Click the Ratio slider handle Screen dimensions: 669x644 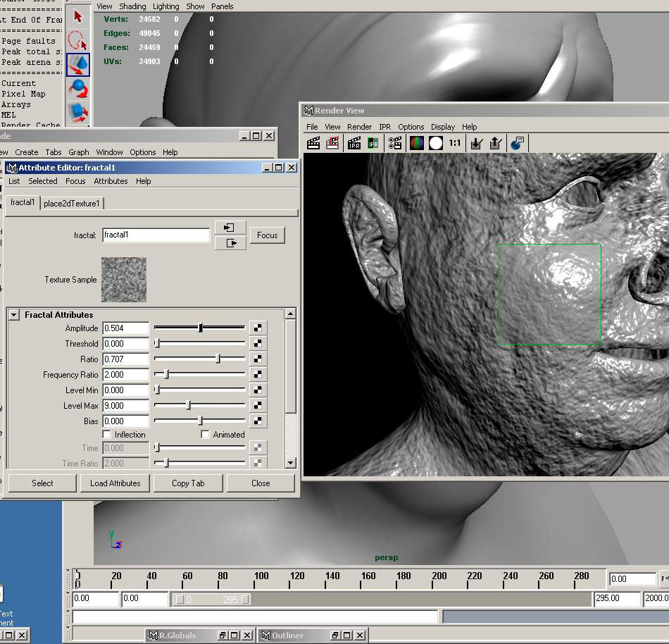pos(218,359)
